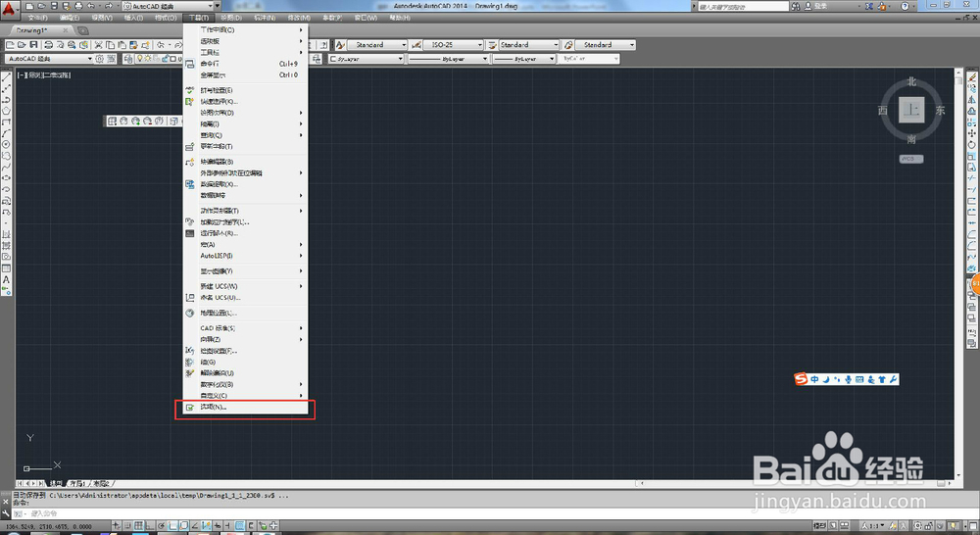980x535 pixels.
Task: Click the Cut scissors icon in standard toolbar
Action: (x=98, y=45)
